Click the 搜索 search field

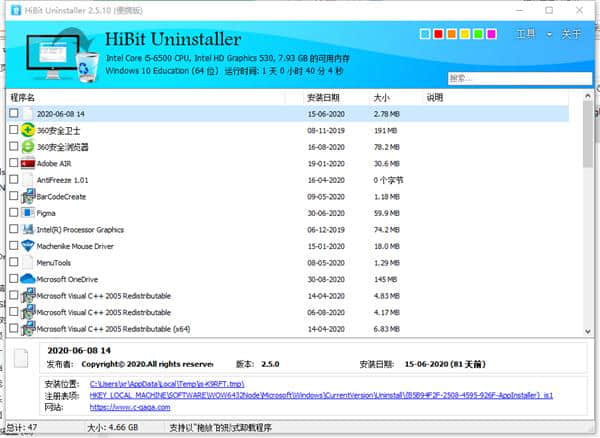[520, 78]
